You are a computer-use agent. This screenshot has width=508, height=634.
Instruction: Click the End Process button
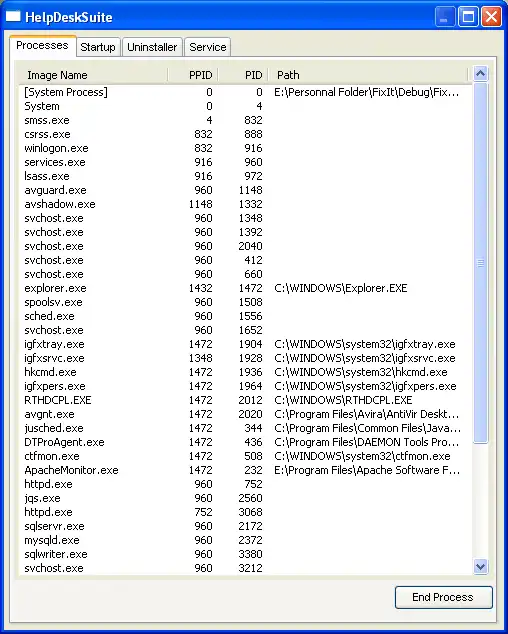pos(443,597)
